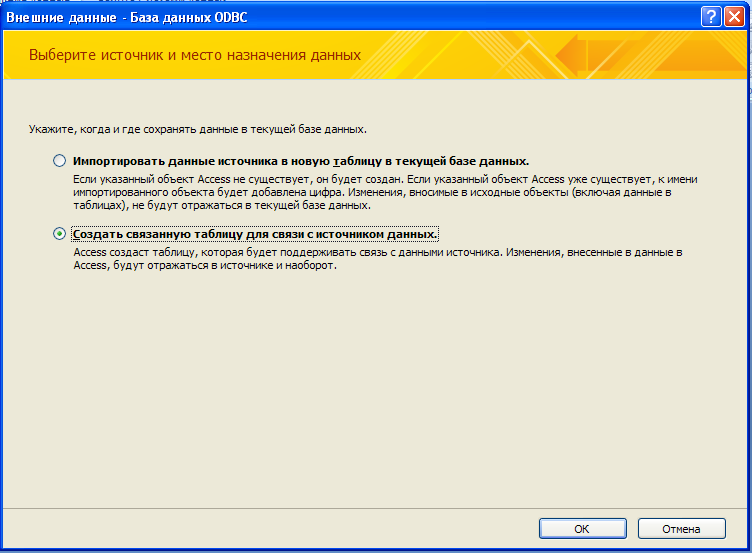752x553 pixels.
Task: Click the label 'Создать связанную таблицу для связи'
Action: (255, 233)
